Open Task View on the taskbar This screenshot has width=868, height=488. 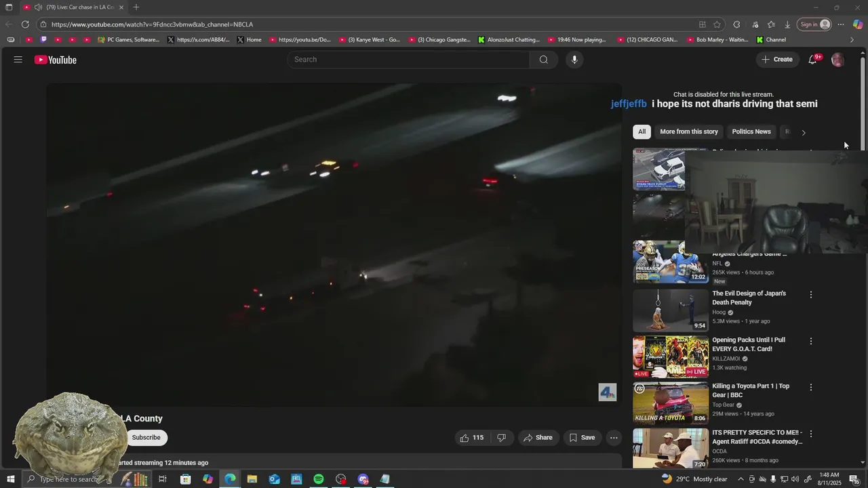click(x=163, y=479)
